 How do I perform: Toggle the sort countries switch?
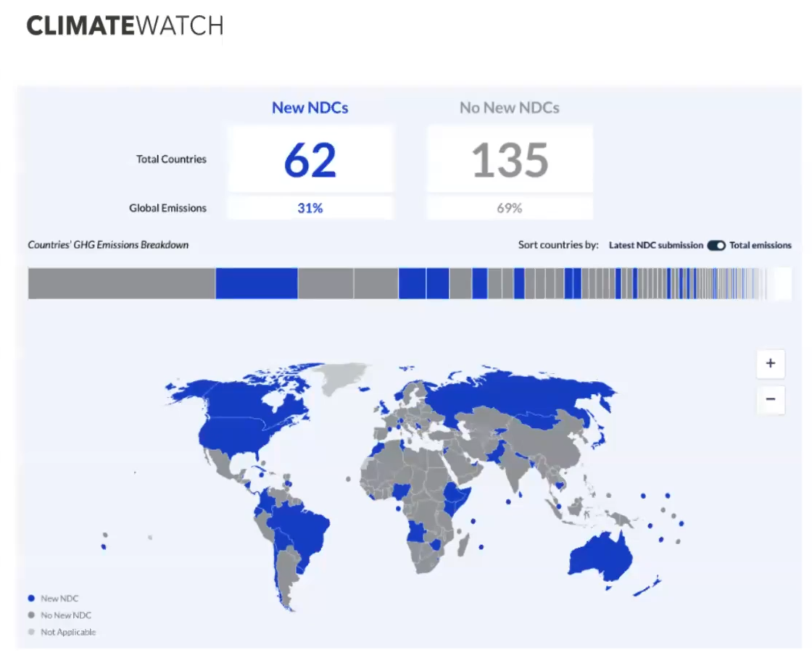coord(716,246)
